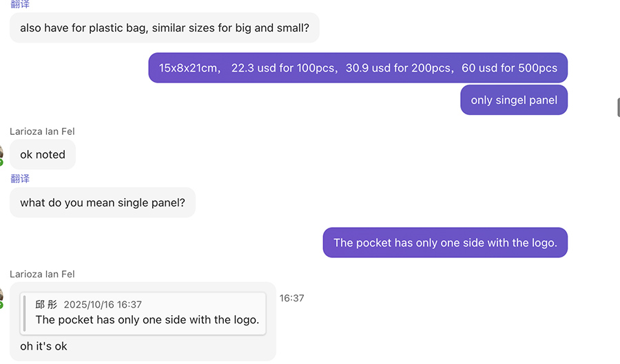Click the green status dot near the quoted reply
Viewport: 620px width, 364px height.
click(1, 305)
